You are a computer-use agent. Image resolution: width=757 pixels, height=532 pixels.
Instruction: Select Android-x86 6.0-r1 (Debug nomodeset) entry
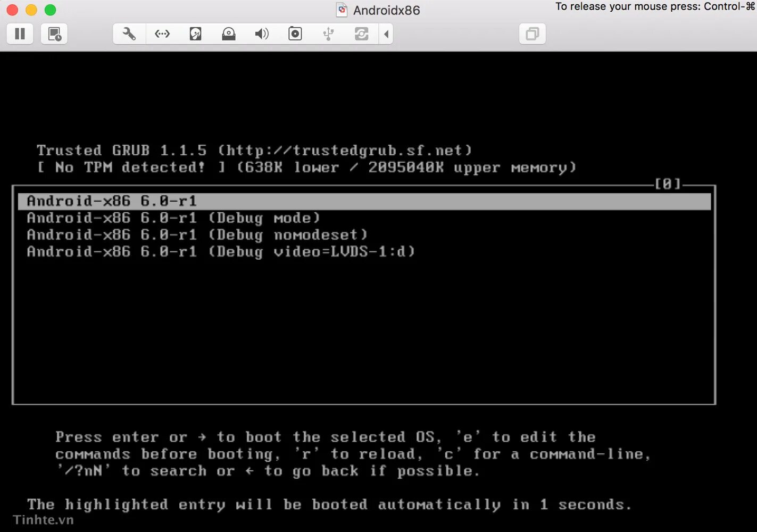tap(197, 235)
